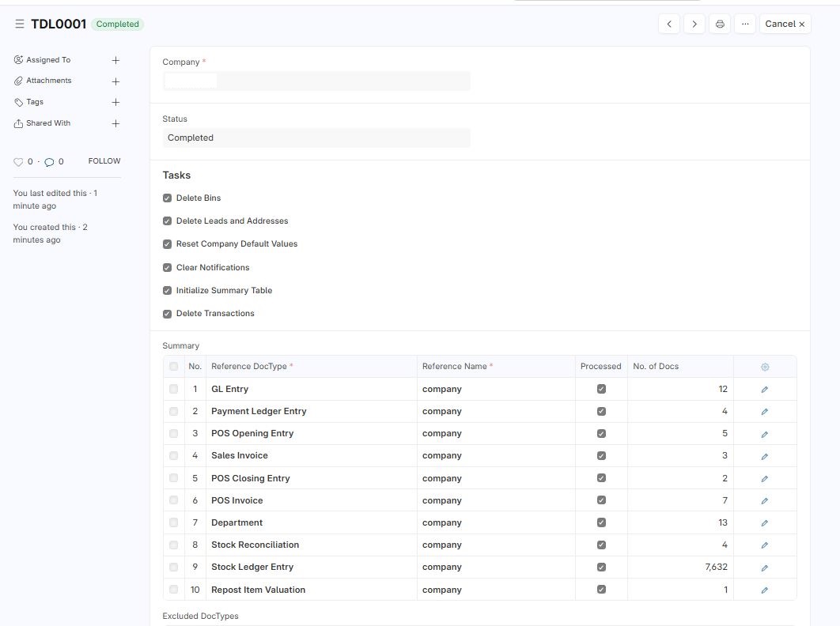Add a tag with Tags plus icon

[x=115, y=102]
